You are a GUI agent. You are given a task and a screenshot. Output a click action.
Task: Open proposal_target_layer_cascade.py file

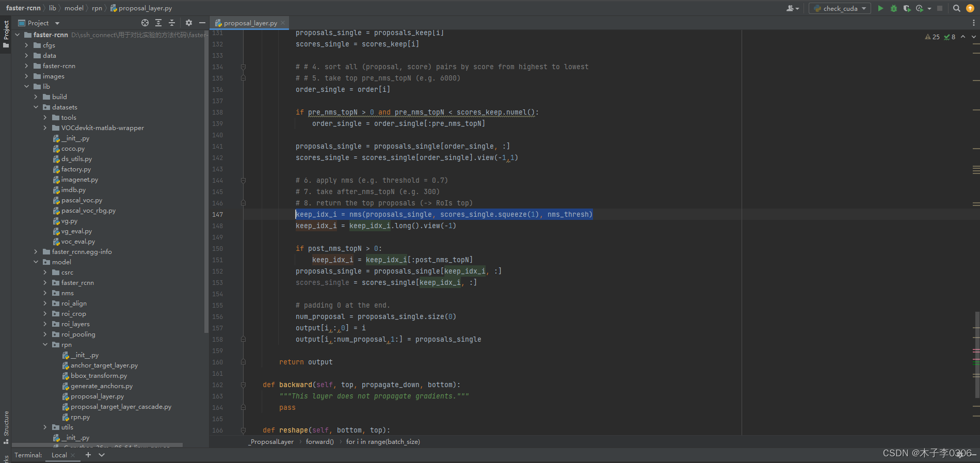121,407
